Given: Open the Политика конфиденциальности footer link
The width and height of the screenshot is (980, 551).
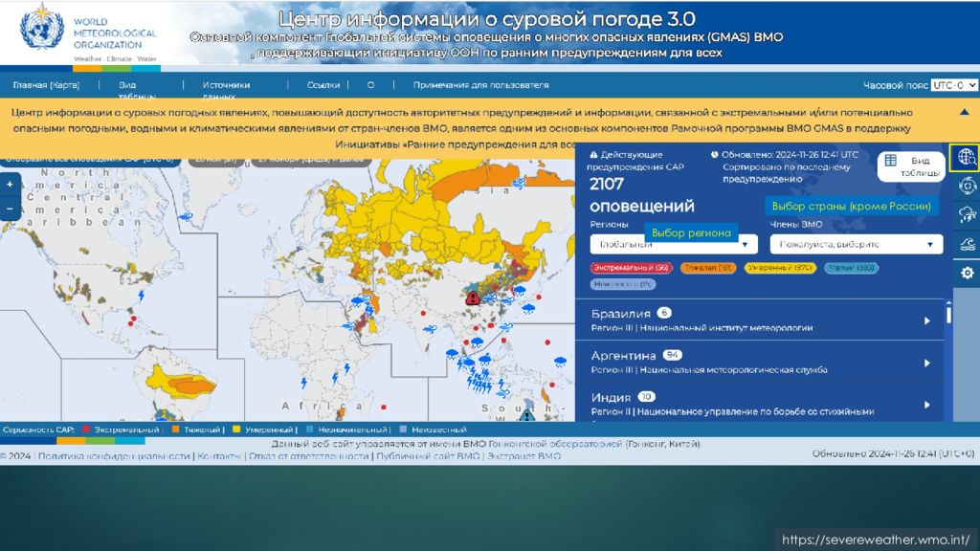Looking at the screenshot, I should (114, 456).
